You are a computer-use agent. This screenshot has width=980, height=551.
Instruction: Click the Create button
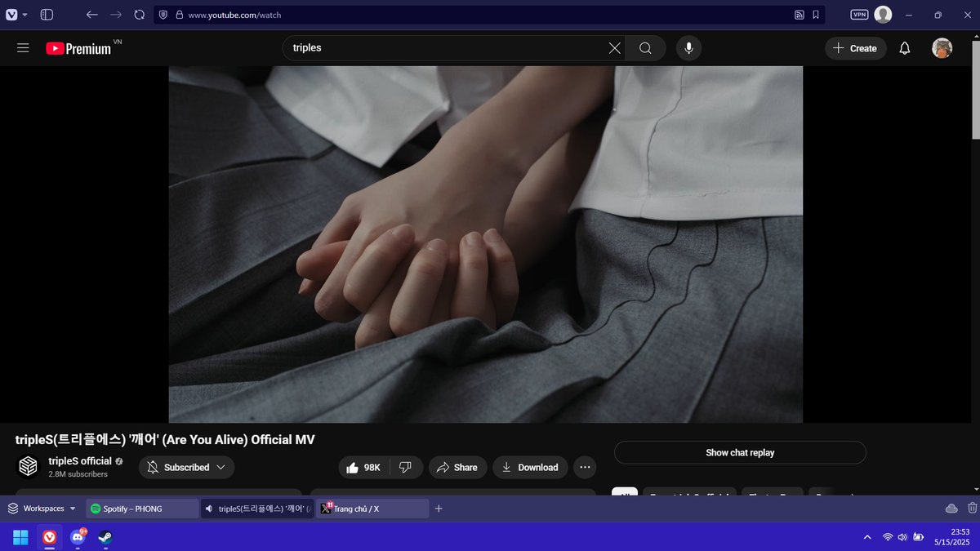tap(855, 48)
